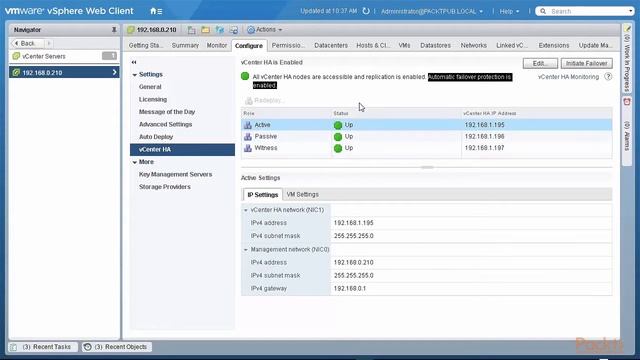Click the pin icon in Navigator panel
This screenshot has height=360, width=640.
(114, 30)
